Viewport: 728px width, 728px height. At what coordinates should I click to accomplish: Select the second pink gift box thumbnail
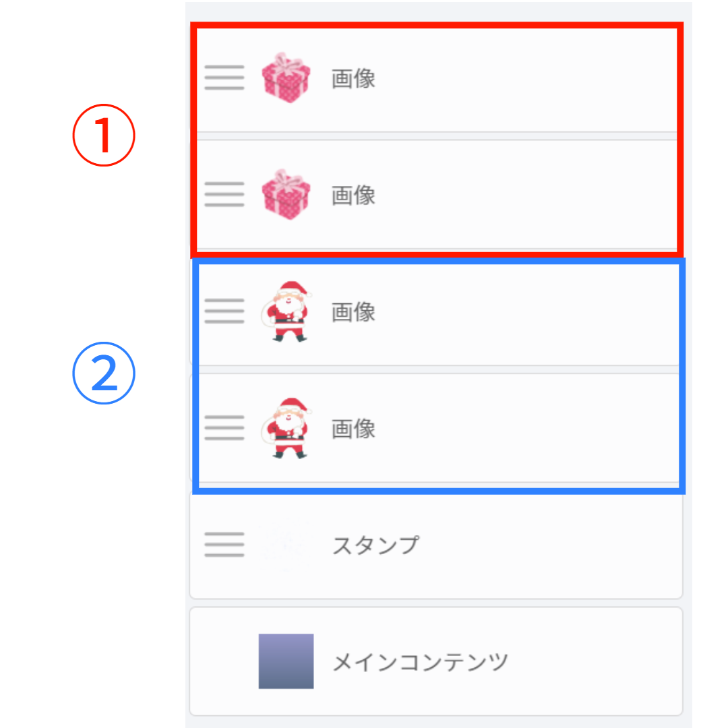click(286, 195)
